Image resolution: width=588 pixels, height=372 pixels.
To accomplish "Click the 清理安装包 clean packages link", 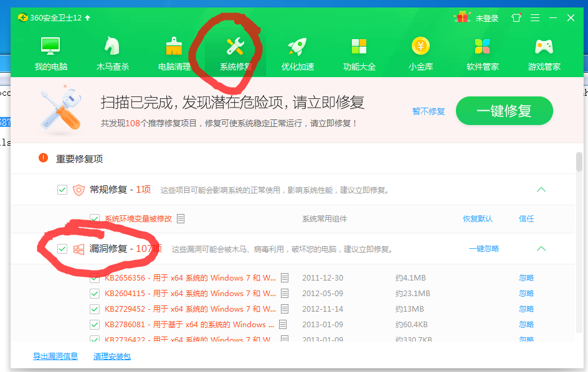I will click(x=112, y=356).
